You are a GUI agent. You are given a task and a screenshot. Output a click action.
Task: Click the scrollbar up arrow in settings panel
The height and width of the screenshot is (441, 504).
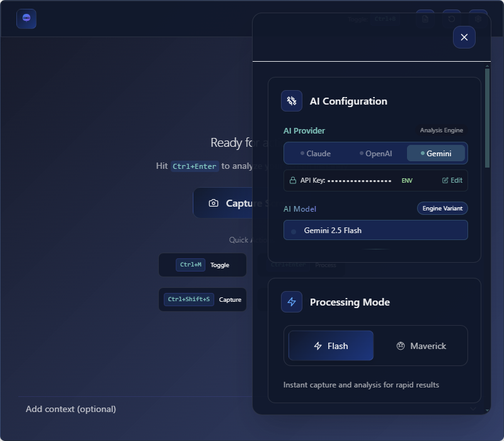487,66
